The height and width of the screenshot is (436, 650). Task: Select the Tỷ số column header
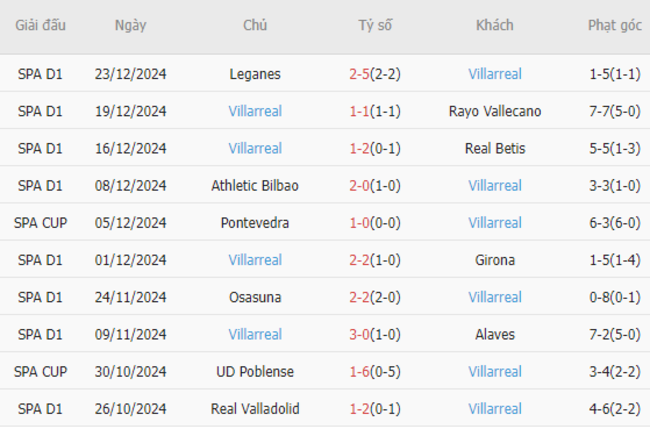375,25
